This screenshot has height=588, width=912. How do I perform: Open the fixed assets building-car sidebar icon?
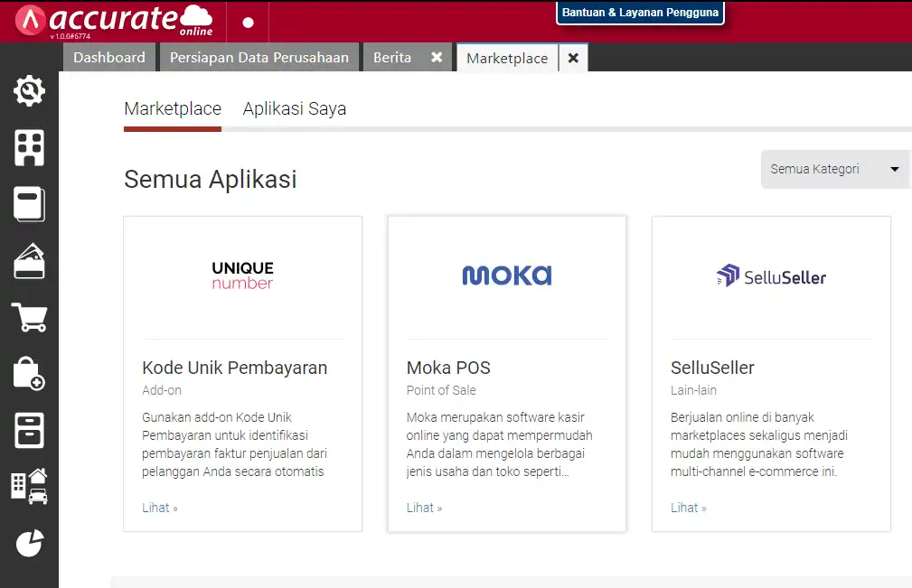tap(29, 486)
